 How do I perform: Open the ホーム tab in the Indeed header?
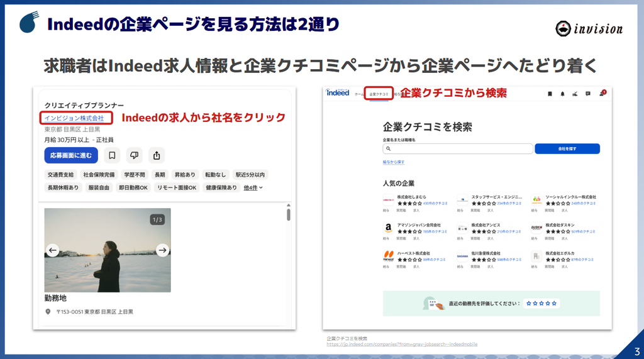pos(359,94)
